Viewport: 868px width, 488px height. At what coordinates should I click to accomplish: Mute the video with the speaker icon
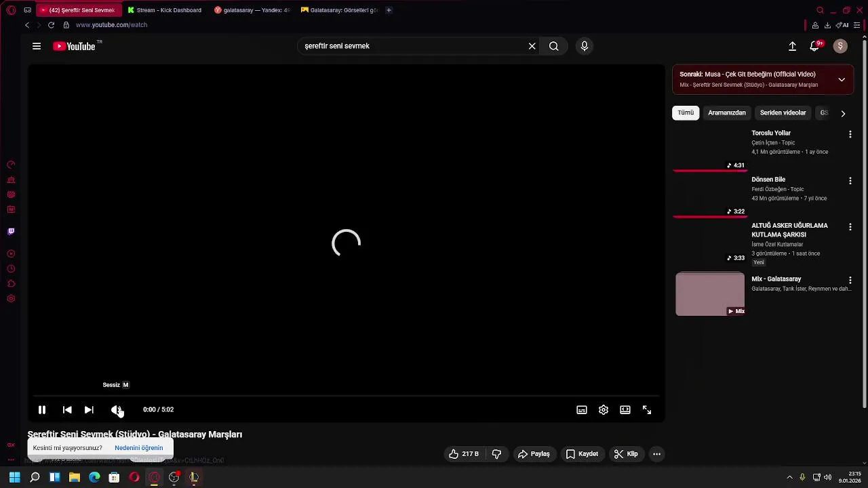(x=116, y=409)
